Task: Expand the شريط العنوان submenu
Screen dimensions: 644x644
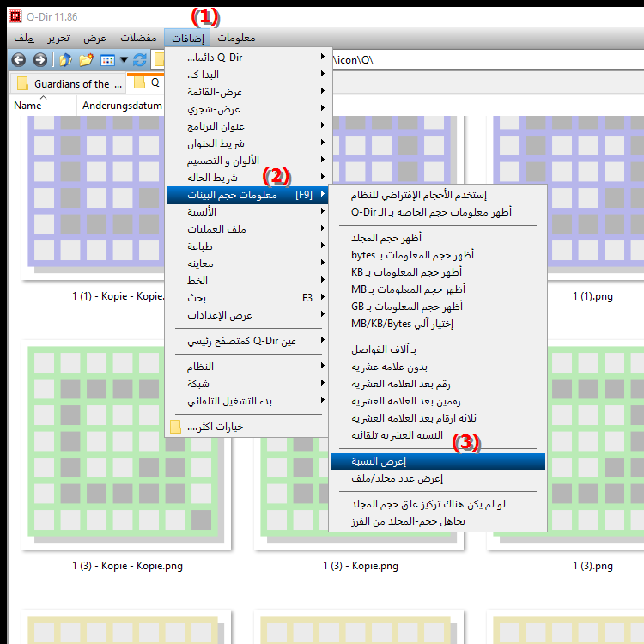Action: click(246, 143)
